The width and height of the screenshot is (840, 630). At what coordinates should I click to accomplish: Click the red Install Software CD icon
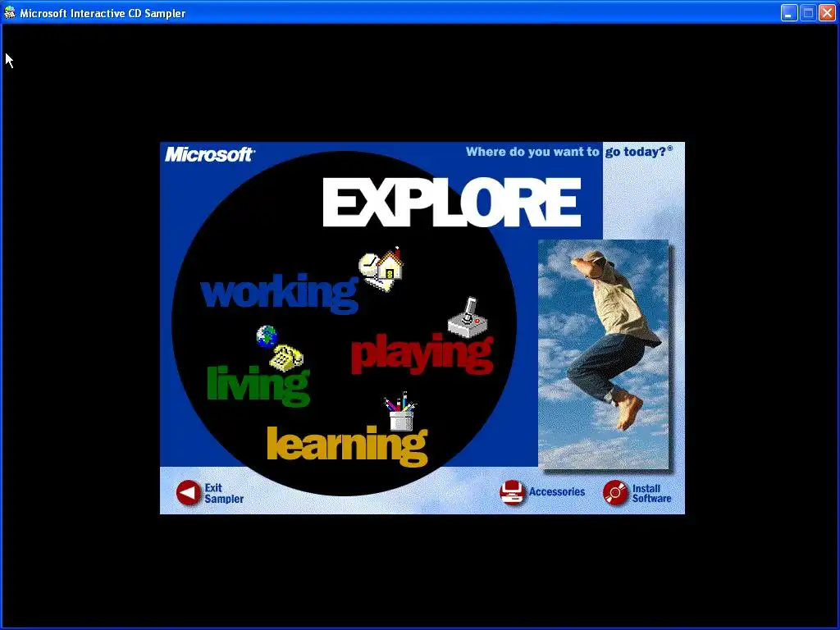coord(615,493)
